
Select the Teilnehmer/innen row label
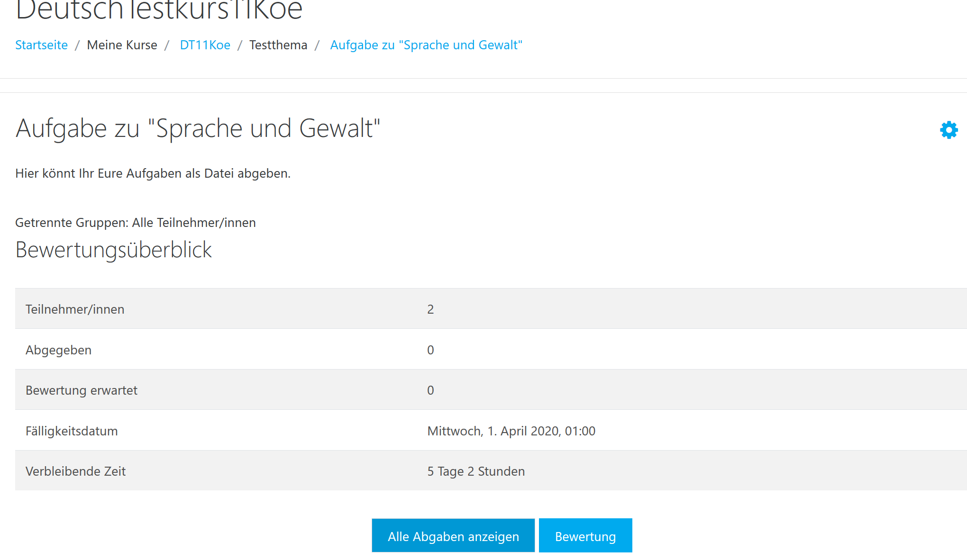[x=75, y=309]
